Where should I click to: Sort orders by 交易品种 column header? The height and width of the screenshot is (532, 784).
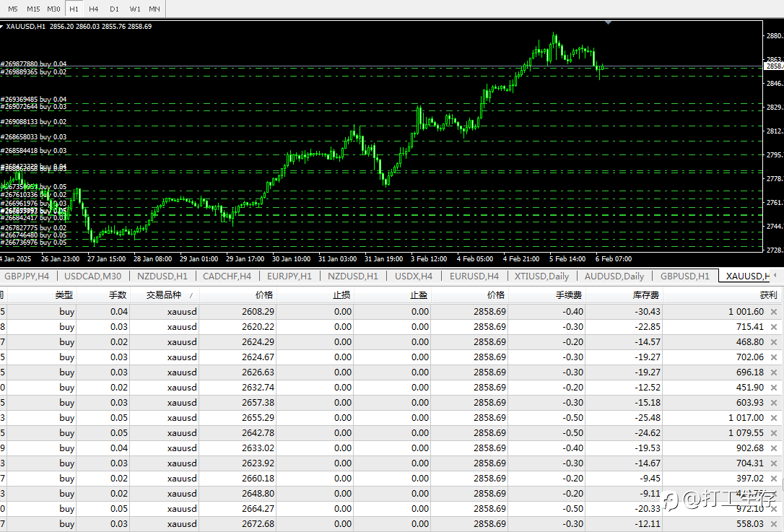164,295
